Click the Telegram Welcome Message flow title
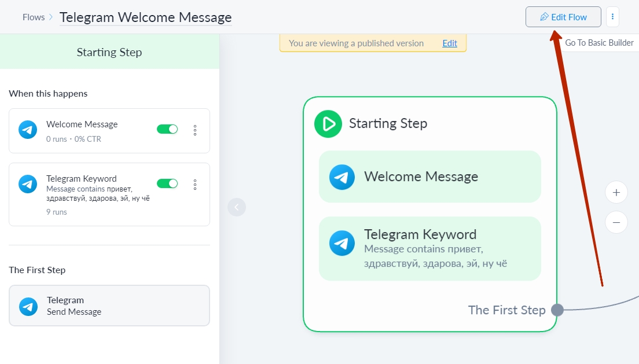This screenshot has width=639, height=364. coord(145,17)
